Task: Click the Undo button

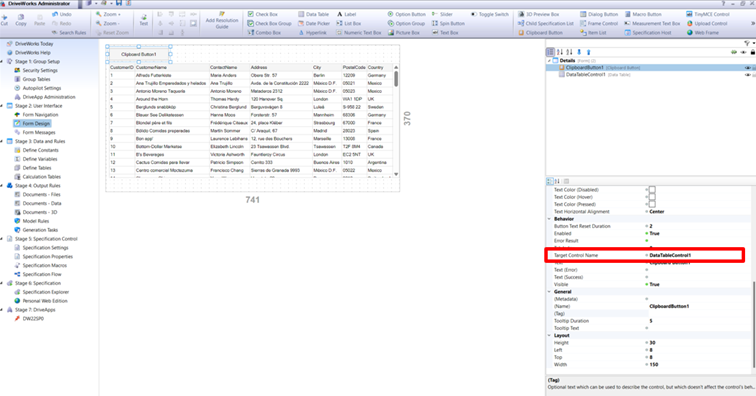Action: [62, 14]
